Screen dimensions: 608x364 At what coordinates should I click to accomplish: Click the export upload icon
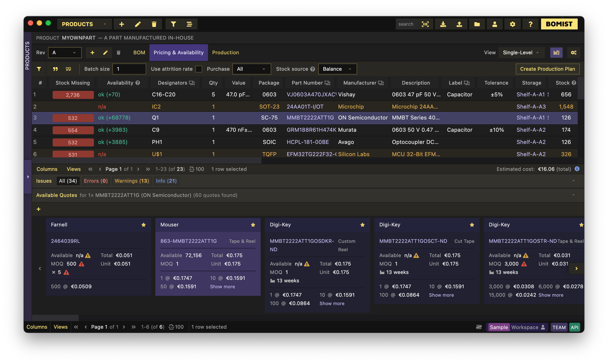pyautogui.click(x=459, y=24)
